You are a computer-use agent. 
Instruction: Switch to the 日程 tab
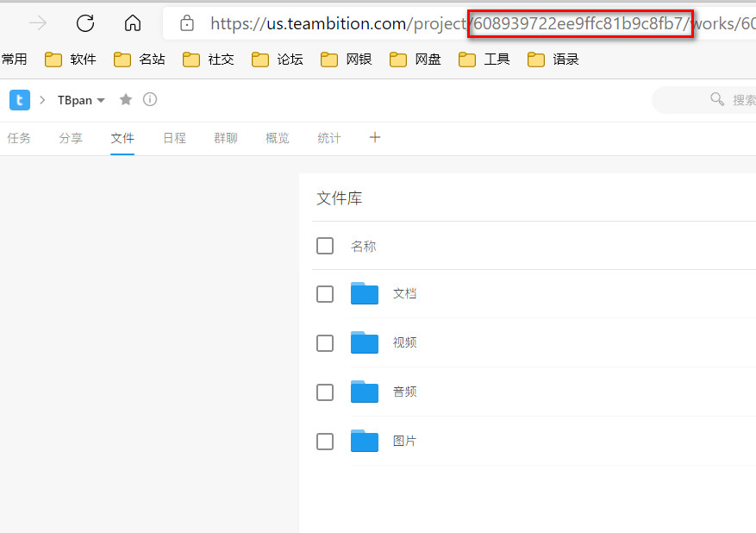[174, 139]
